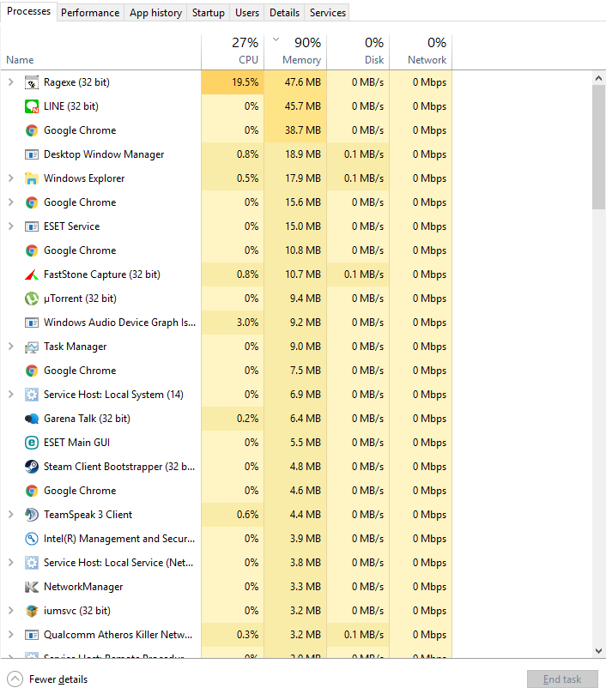Select the FastStone Capture (32 bit) name
Screen dimensions: 606x700
[x=102, y=275]
